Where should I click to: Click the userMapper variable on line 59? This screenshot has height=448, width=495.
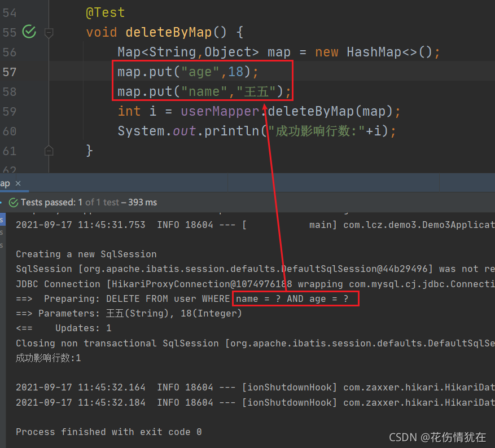point(220,111)
